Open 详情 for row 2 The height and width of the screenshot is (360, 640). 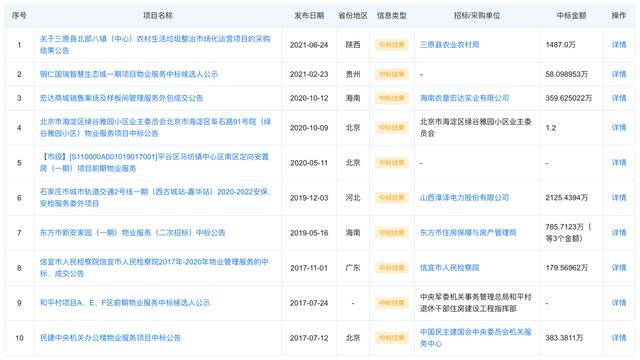pos(619,74)
